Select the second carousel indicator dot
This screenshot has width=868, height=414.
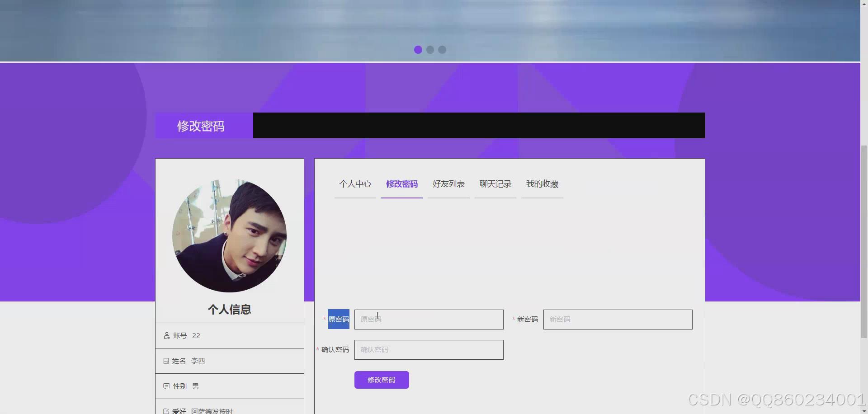coord(430,50)
